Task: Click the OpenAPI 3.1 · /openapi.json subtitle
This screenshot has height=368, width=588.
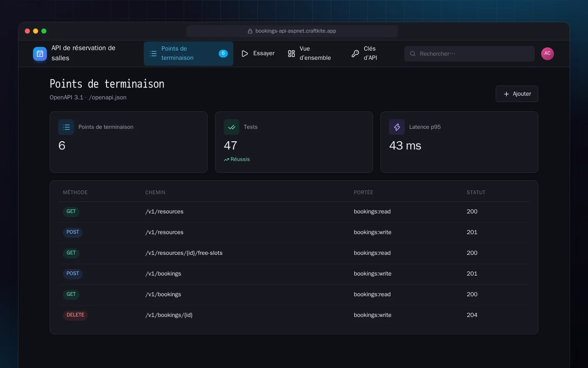Action: pyautogui.click(x=88, y=98)
